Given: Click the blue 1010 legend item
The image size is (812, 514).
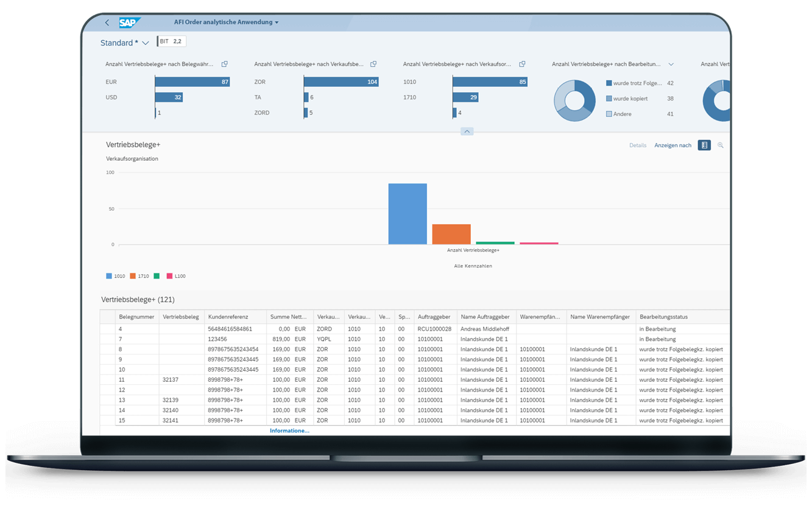Looking at the screenshot, I should pos(115,276).
